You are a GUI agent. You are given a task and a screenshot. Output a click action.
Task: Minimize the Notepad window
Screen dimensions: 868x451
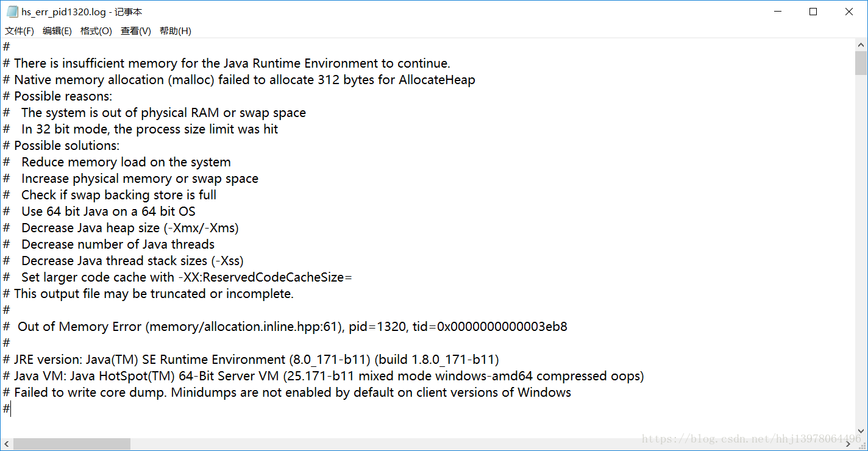click(777, 11)
